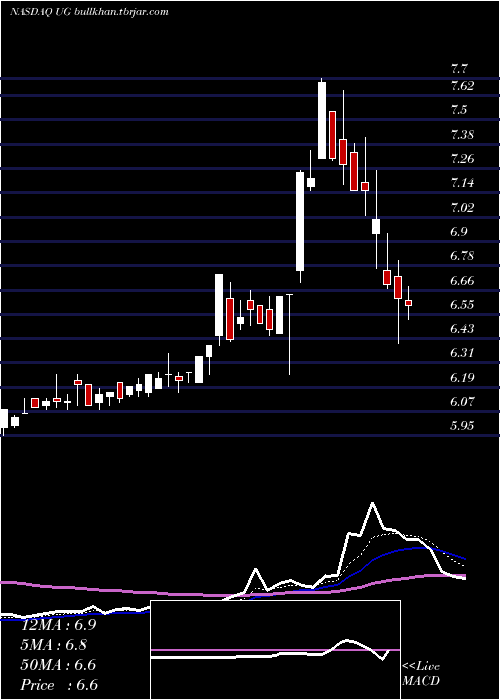Click the 7.62 price axis label
Viewport: 500px width, 700px height.
click(462, 86)
